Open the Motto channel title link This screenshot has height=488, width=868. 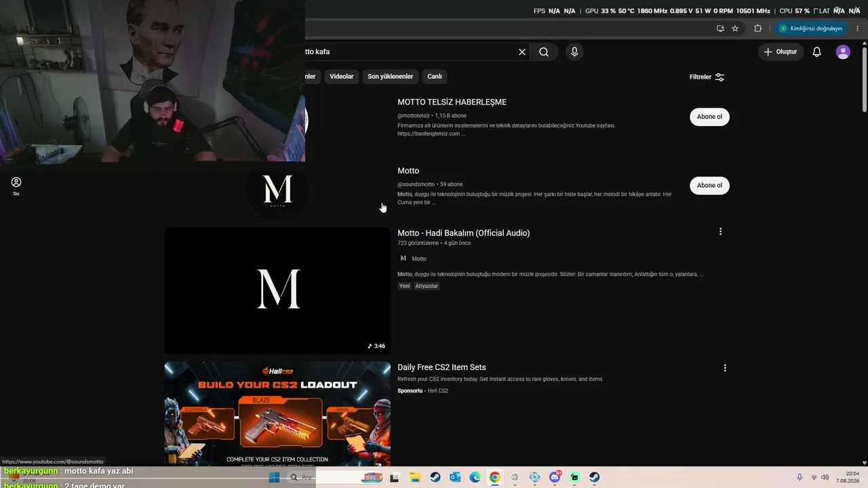[x=408, y=171]
